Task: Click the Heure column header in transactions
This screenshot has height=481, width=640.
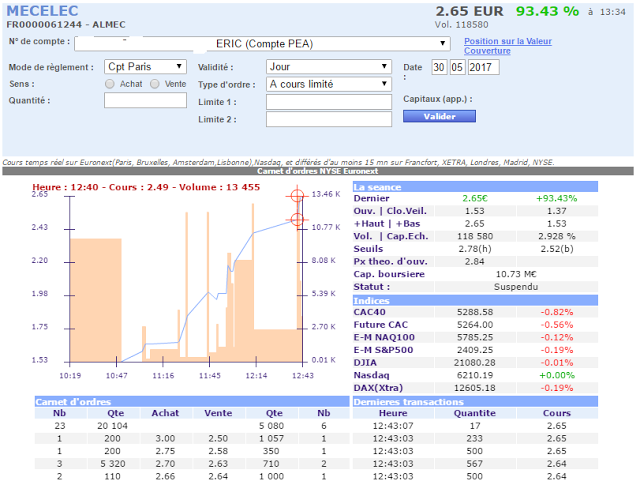Action: point(393,413)
